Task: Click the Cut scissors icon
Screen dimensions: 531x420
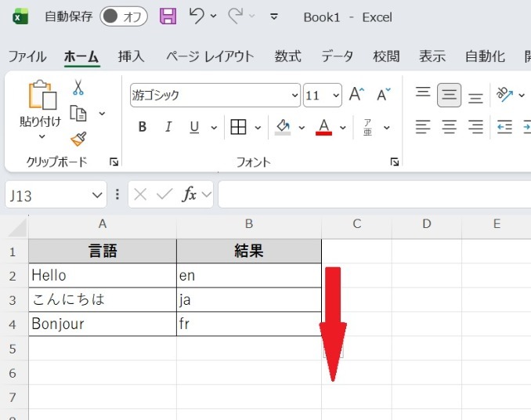Action: (x=78, y=88)
